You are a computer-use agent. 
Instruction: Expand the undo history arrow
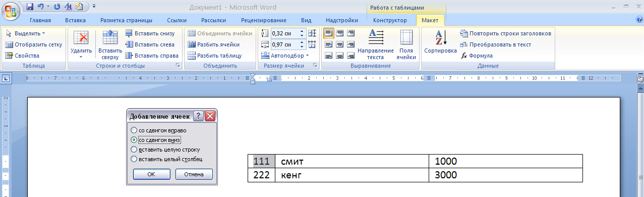[48, 7]
